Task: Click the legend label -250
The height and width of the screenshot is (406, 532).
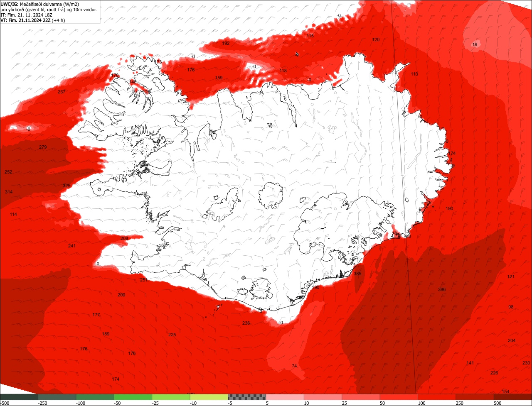Action: (x=42, y=403)
